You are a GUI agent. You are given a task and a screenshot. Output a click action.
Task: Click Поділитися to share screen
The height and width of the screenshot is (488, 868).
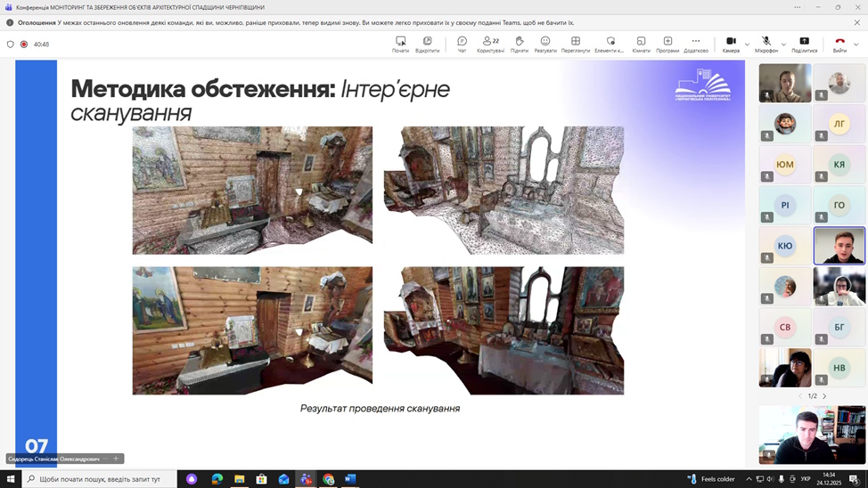coord(804,44)
